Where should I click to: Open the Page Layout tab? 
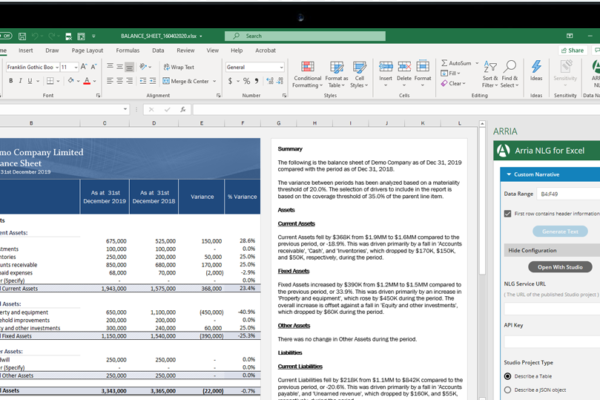(x=87, y=51)
